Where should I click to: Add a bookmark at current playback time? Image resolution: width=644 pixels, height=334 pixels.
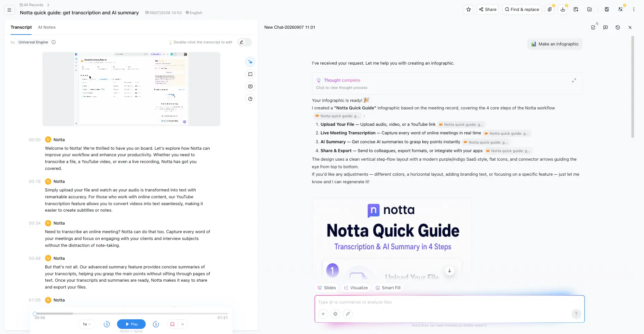(172, 324)
